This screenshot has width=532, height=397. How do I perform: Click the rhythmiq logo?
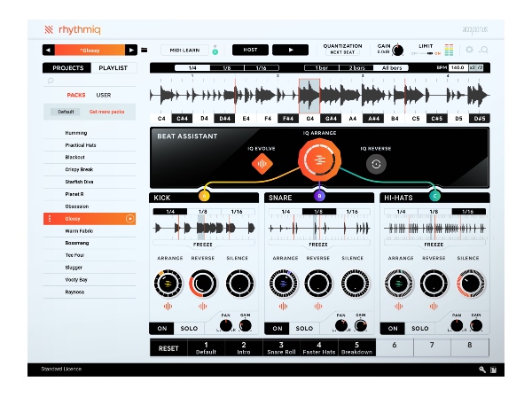tap(73, 30)
